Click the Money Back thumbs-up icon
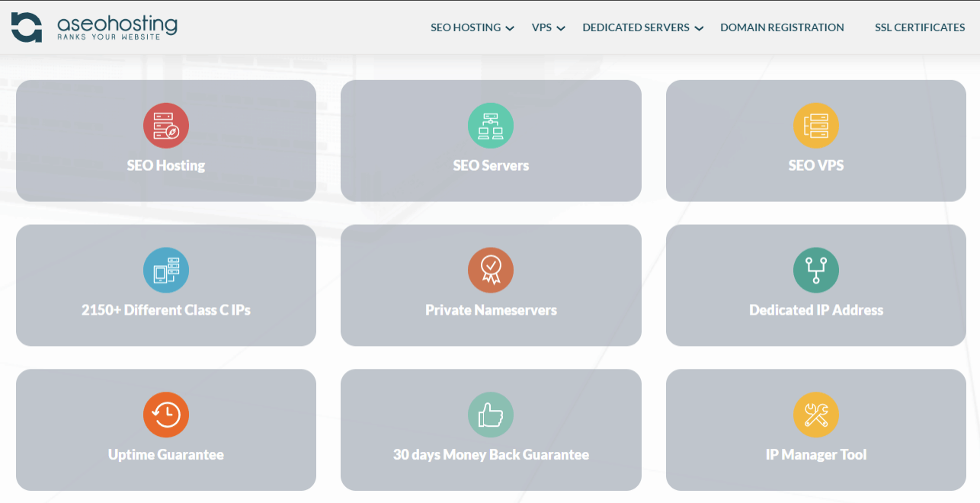980x503 pixels. click(491, 415)
